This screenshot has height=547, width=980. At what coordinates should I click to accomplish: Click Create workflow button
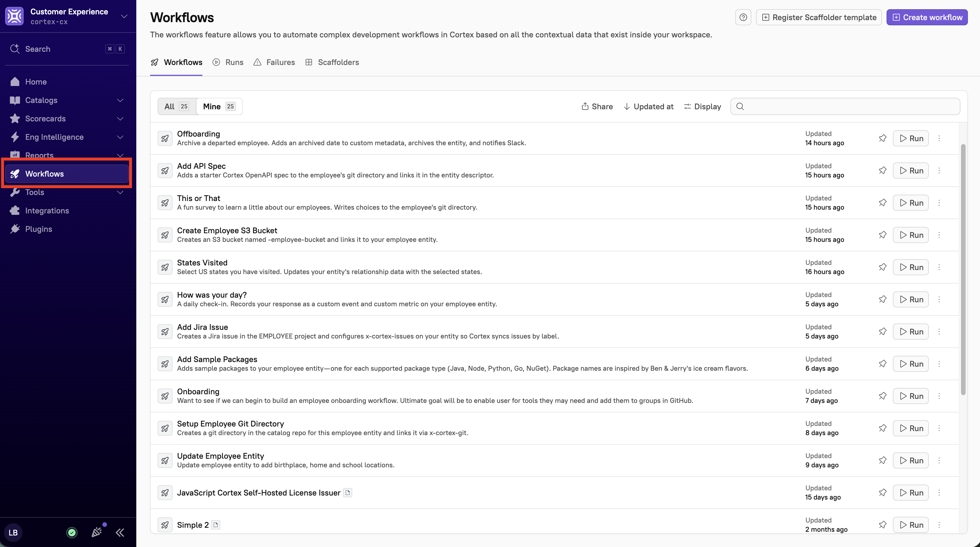(x=927, y=18)
